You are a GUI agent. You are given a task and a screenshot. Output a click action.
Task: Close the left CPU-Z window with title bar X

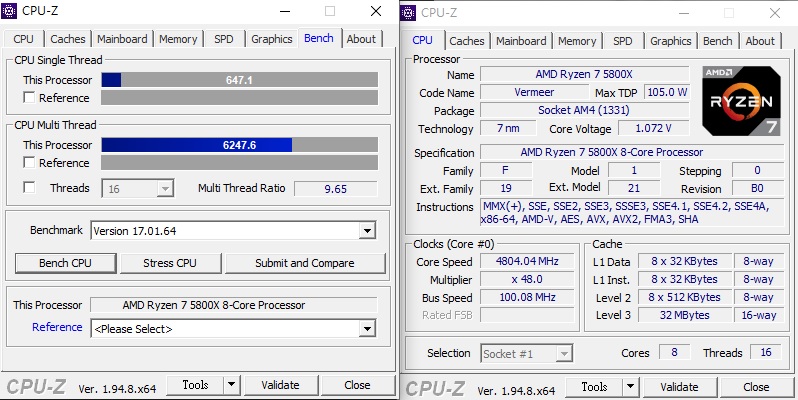[x=376, y=11]
